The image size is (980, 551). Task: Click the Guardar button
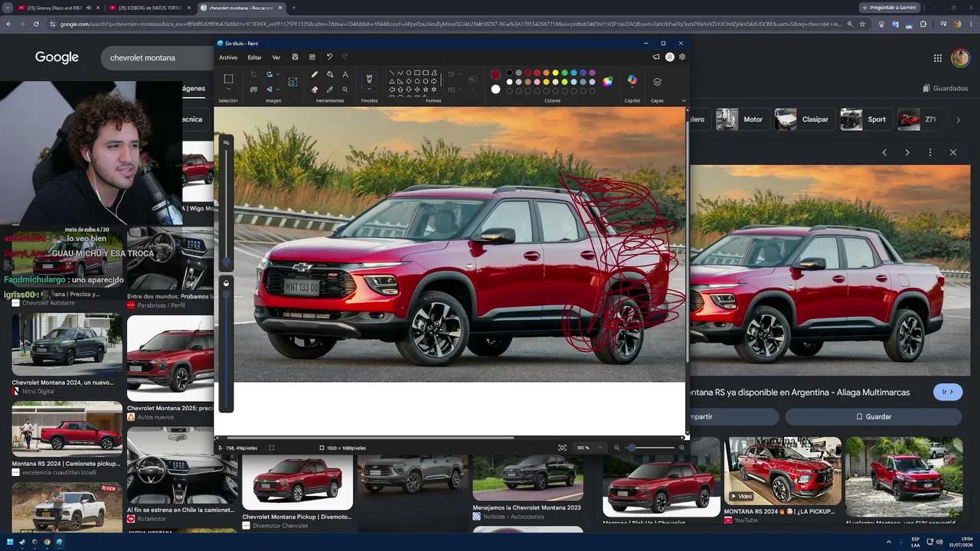point(873,416)
